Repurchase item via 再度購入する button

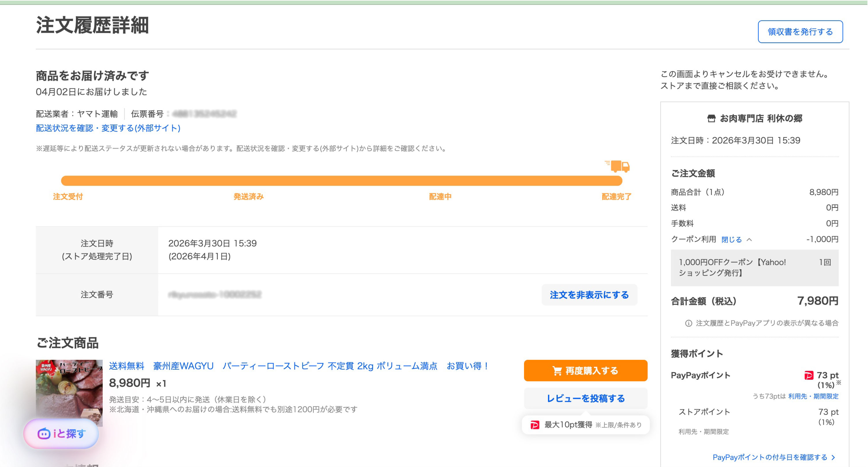pyautogui.click(x=585, y=371)
